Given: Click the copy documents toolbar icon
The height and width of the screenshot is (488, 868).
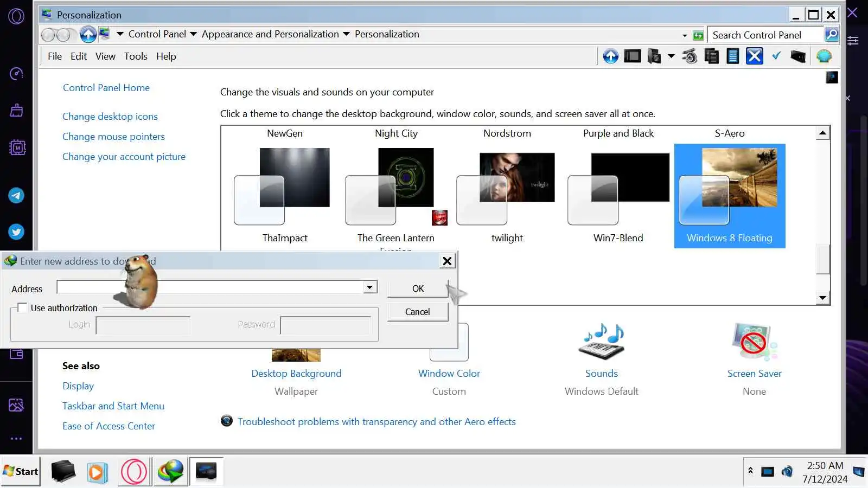Looking at the screenshot, I should click(711, 56).
